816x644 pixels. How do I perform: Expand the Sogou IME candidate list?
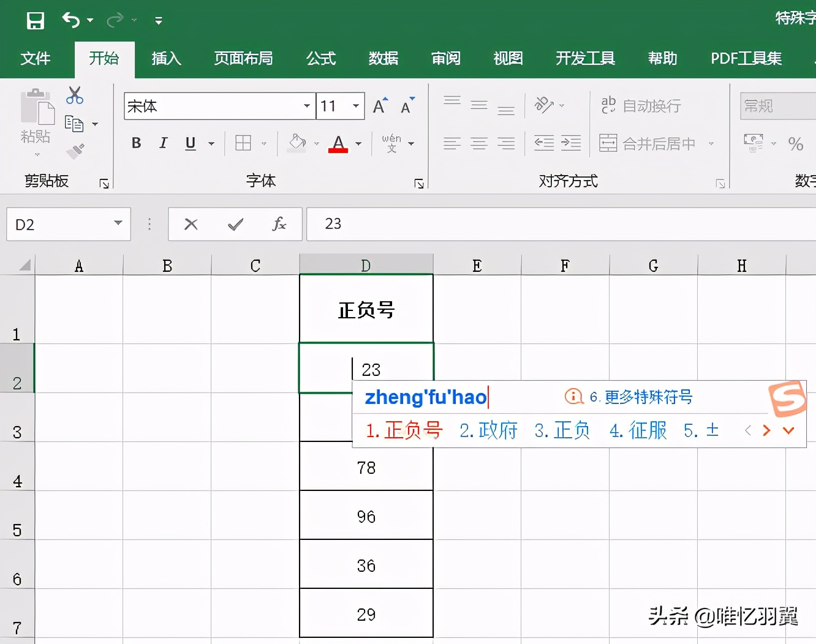click(789, 430)
